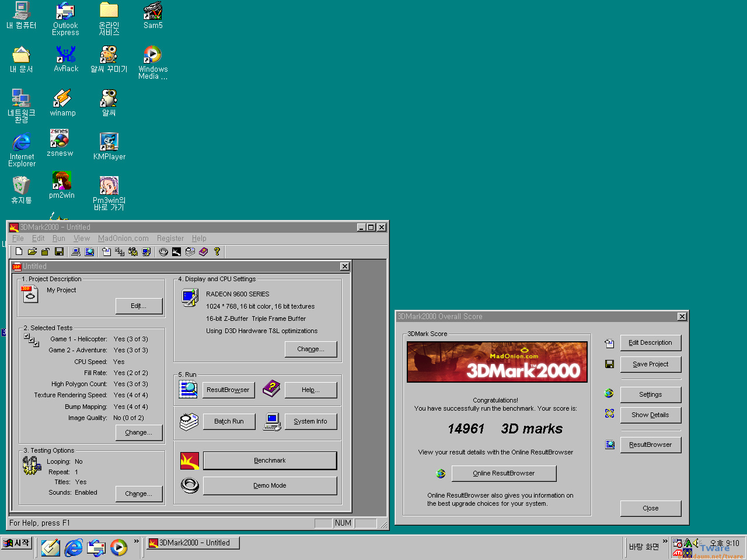Open the Edit menu
The height and width of the screenshot is (560, 747).
pos(38,238)
